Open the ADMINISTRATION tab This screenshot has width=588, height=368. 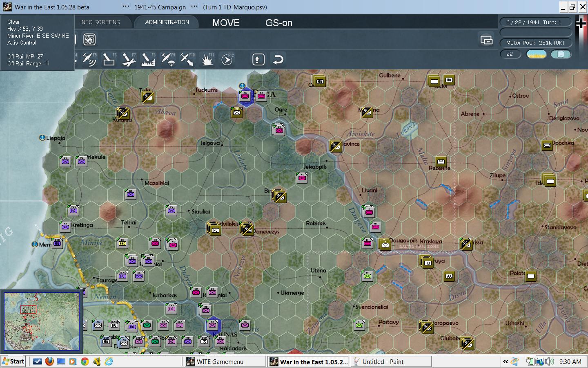167,22
